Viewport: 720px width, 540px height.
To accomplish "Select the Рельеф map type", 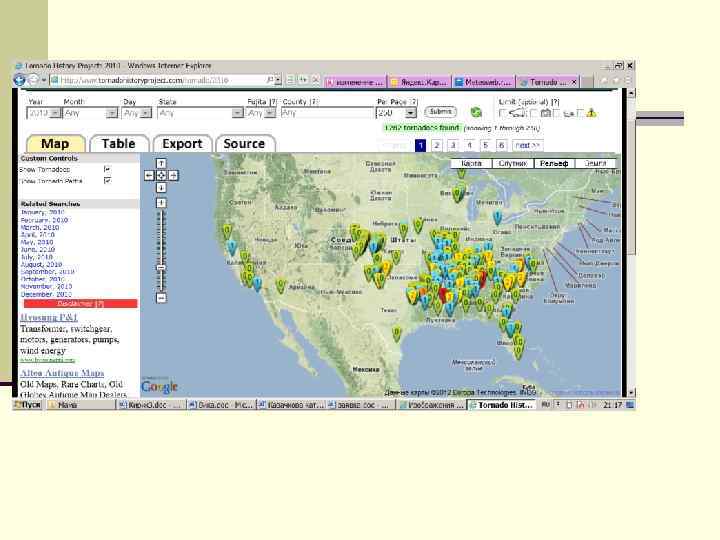I will click(x=554, y=163).
